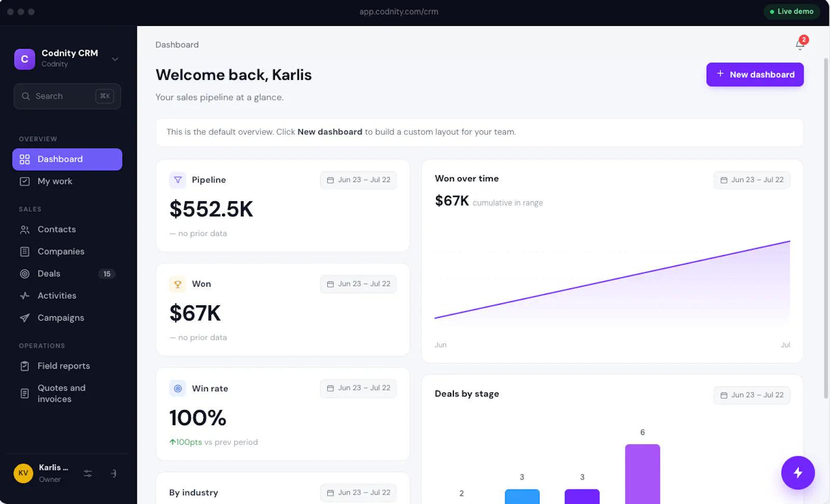
Task: Open the Deals by stage date range picker
Action: coord(752,395)
